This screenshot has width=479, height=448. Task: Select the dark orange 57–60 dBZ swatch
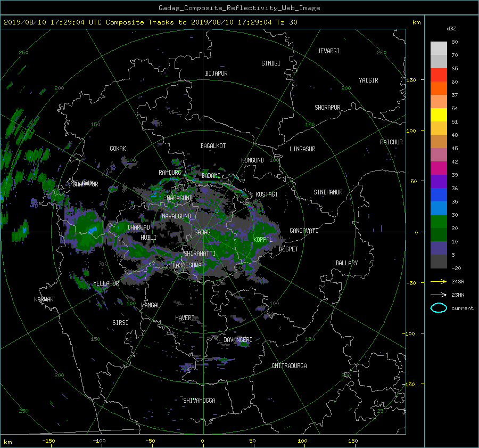439,88
